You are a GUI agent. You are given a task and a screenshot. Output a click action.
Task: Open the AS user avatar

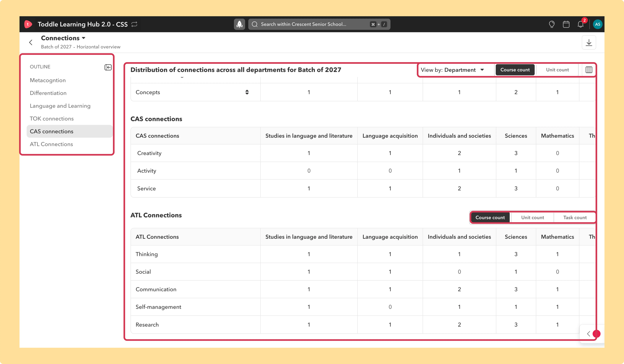(597, 24)
